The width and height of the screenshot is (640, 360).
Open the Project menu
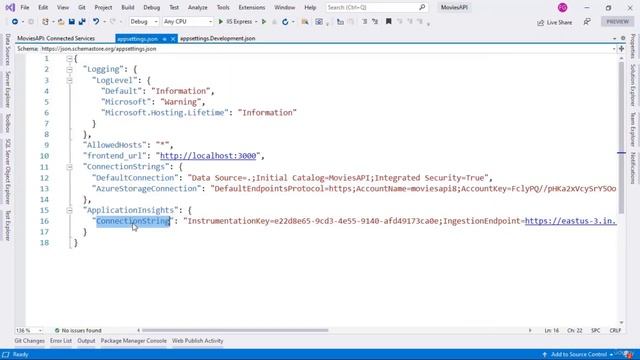coord(103,7)
